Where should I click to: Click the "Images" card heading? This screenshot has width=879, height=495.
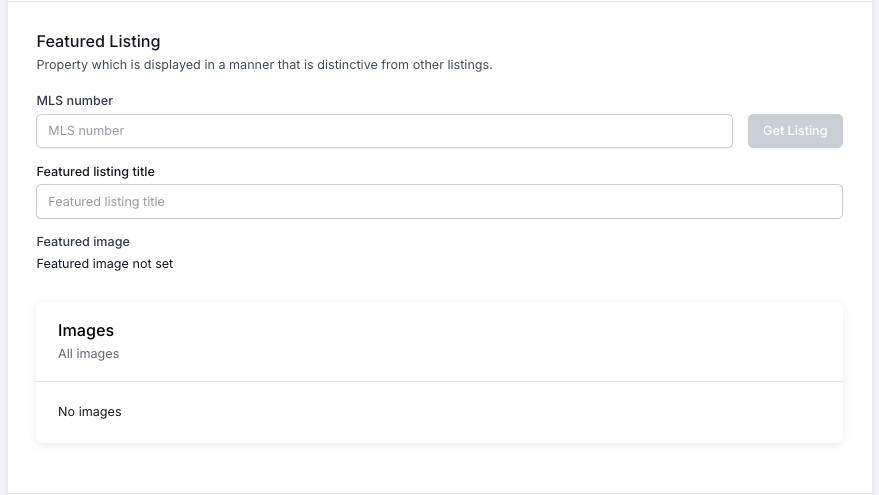pyautogui.click(x=86, y=331)
